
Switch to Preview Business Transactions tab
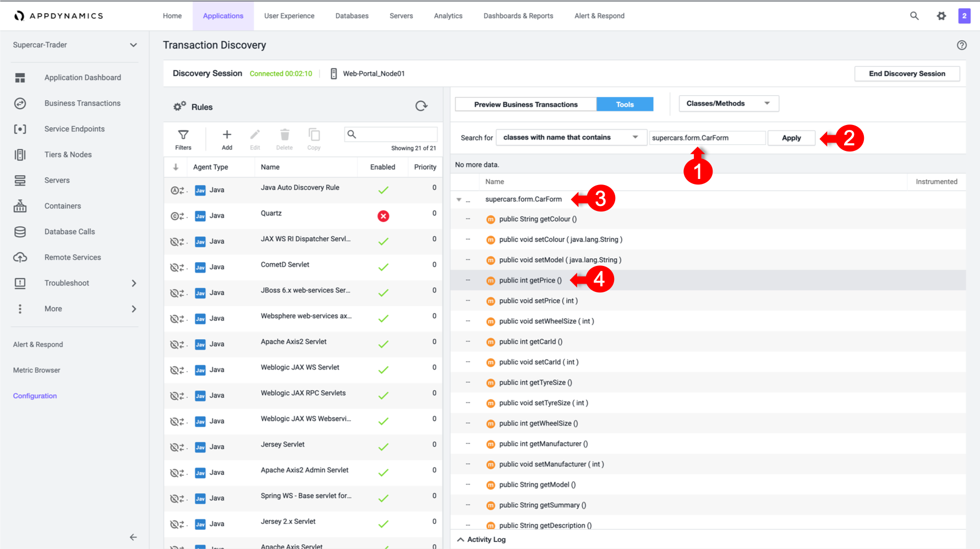[x=526, y=105]
